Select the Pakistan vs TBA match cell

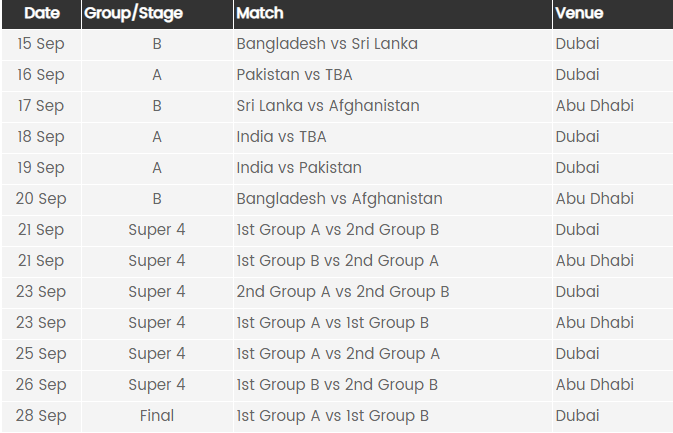[392, 75]
